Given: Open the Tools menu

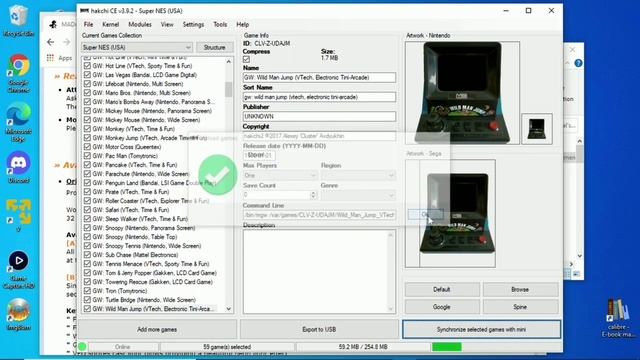Looking at the screenshot, I should click(220, 24).
